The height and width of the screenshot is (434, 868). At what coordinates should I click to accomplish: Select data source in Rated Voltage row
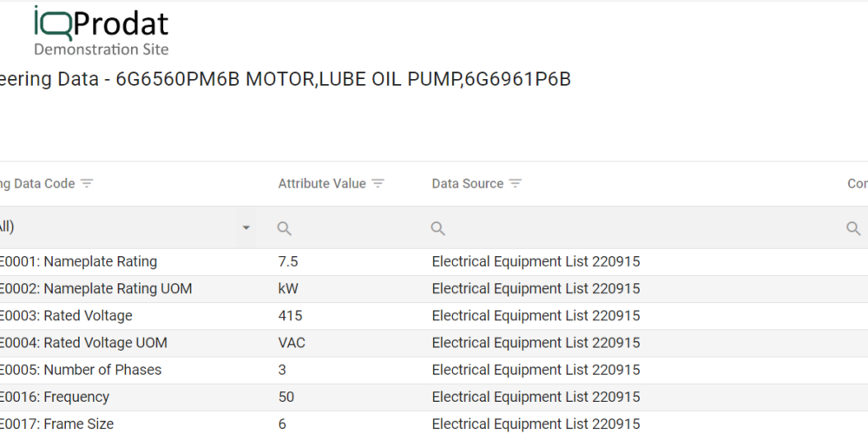click(x=536, y=316)
